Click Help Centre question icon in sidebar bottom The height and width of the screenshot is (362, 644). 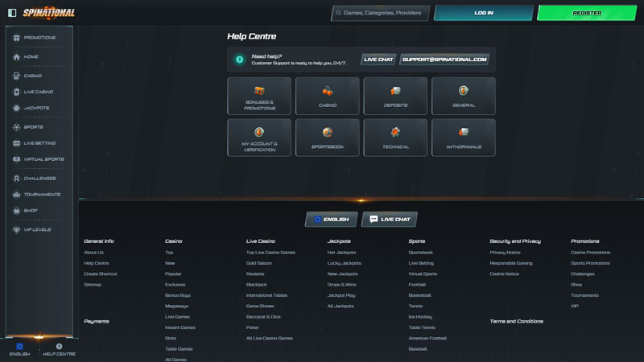click(x=59, y=347)
